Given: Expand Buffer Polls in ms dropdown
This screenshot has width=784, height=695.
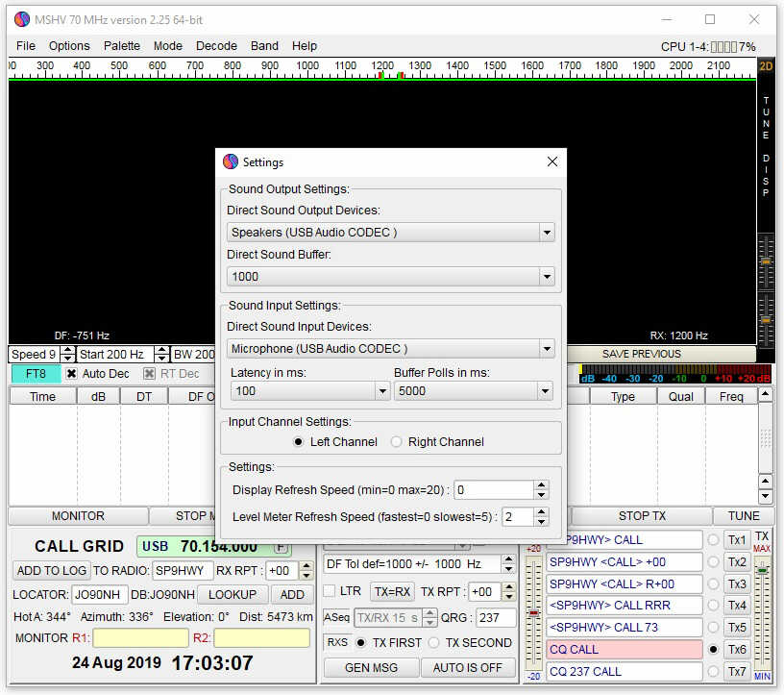Looking at the screenshot, I should point(545,391).
